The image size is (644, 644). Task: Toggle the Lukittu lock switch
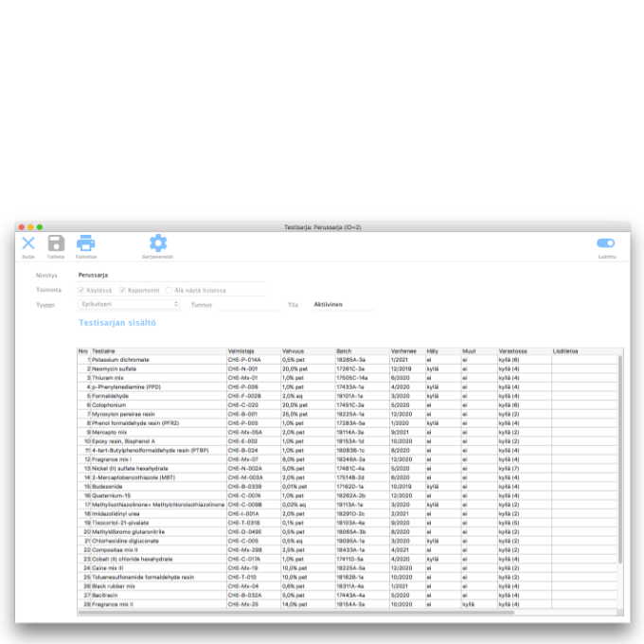click(605, 243)
